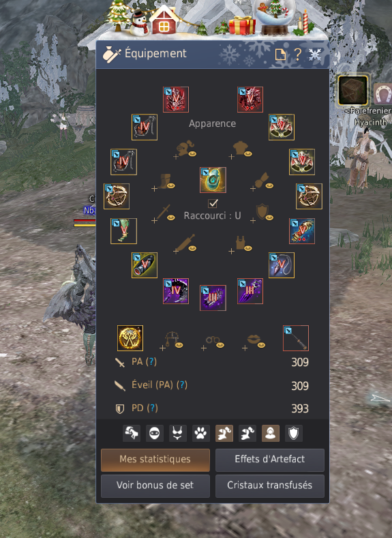Open Effets d'Artefact
This screenshot has height=538, width=392.
tap(270, 460)
